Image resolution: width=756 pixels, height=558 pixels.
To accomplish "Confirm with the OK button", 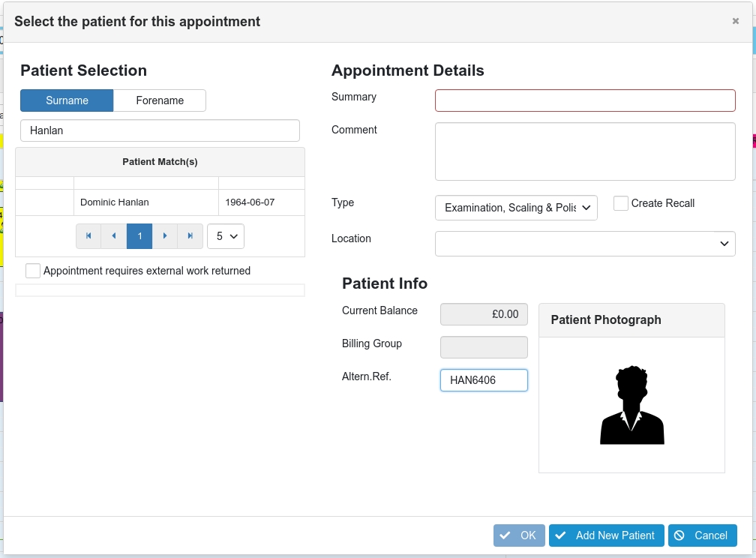I will (519, 535).
